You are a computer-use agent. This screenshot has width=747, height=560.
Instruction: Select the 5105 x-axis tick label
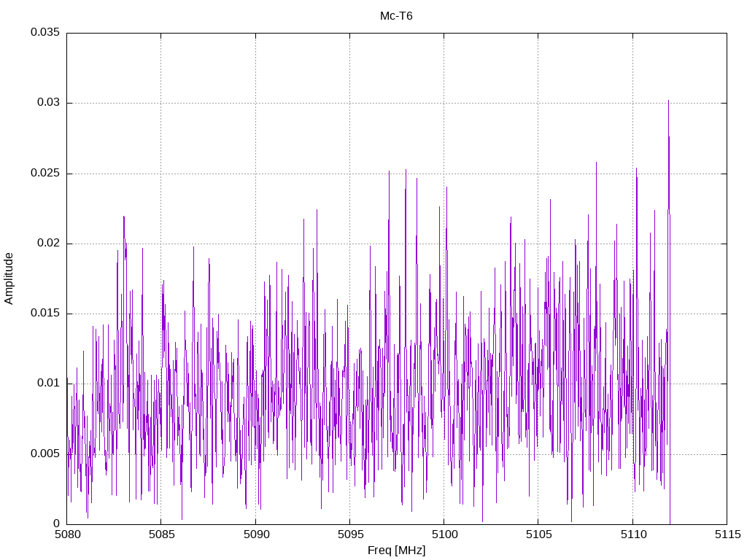[x=538, y=534]
